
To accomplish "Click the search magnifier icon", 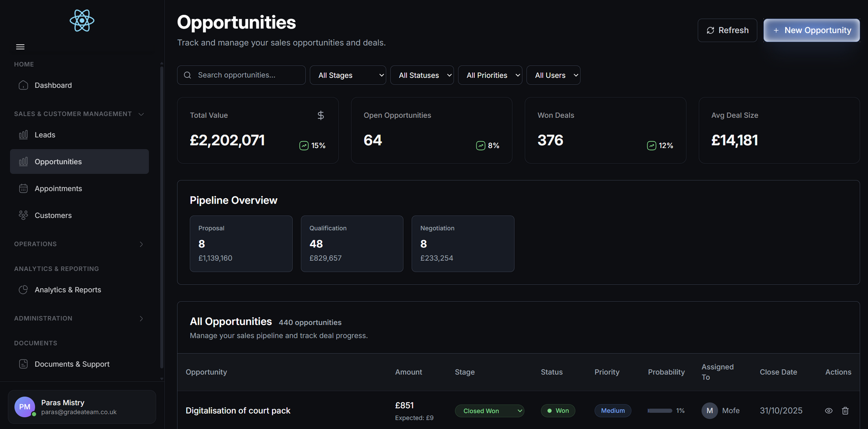I will [x=187, y=75].
